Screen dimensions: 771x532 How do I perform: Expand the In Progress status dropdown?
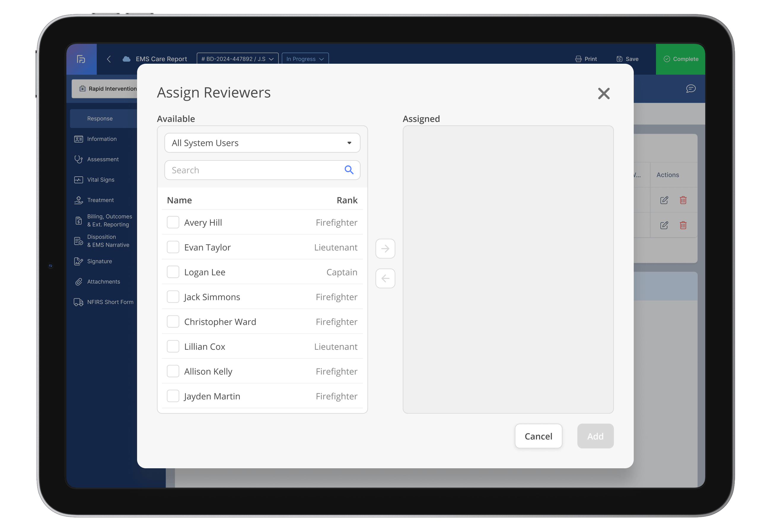(x=305, y=59)
